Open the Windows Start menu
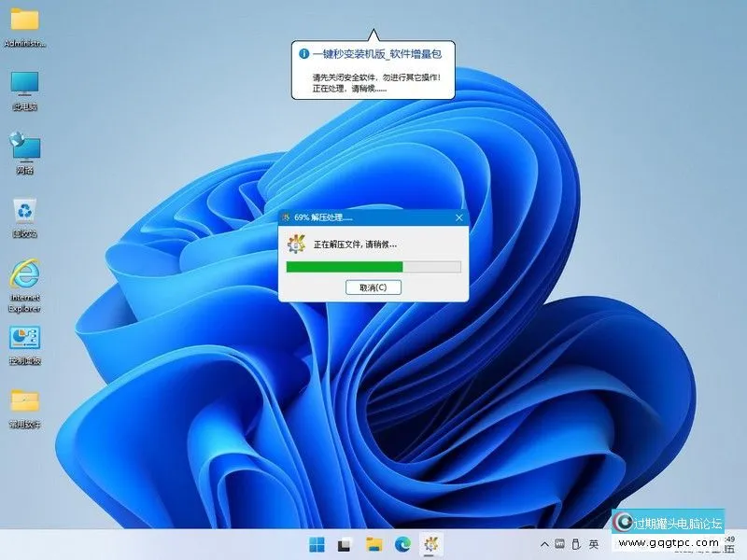The height and width of the screenshot is (560, 747). pyautogui.click(x=316, y=543)
